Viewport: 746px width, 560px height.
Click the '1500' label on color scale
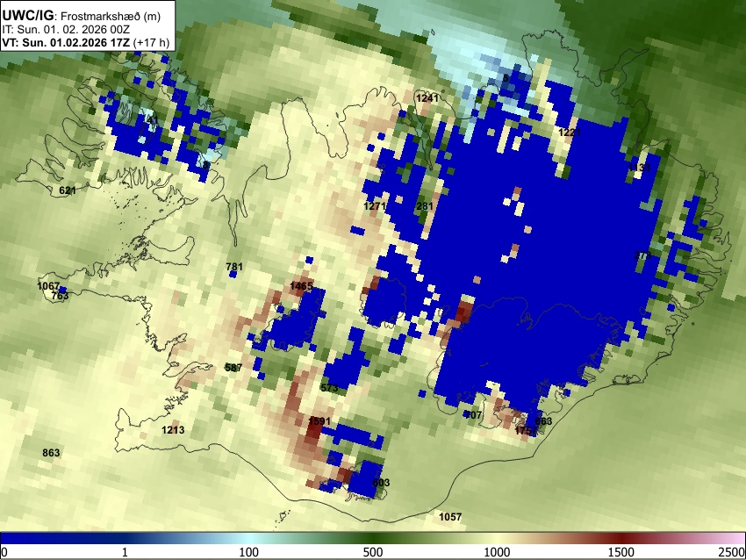621,552
